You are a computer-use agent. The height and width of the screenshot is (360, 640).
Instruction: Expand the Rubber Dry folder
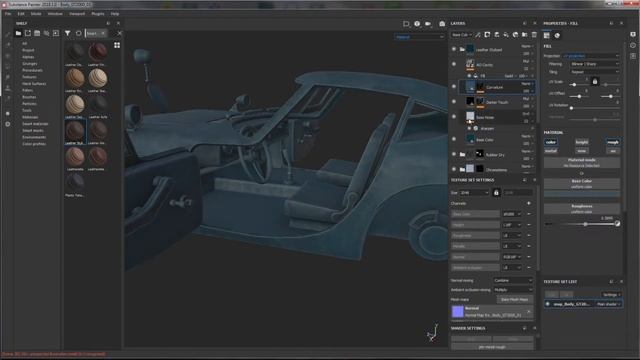(462, 154)
